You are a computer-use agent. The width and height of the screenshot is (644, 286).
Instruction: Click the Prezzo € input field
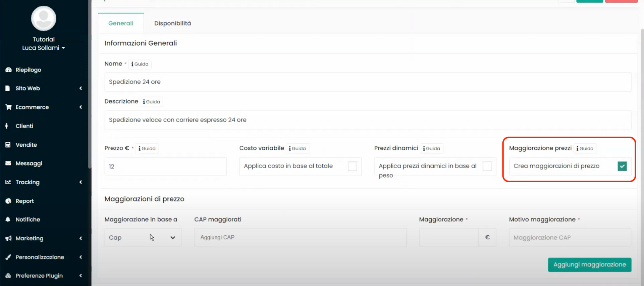(x=165, y=166)
